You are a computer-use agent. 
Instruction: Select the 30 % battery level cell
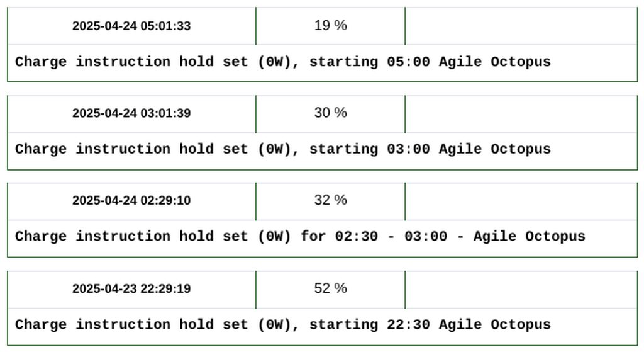point(330,113)
